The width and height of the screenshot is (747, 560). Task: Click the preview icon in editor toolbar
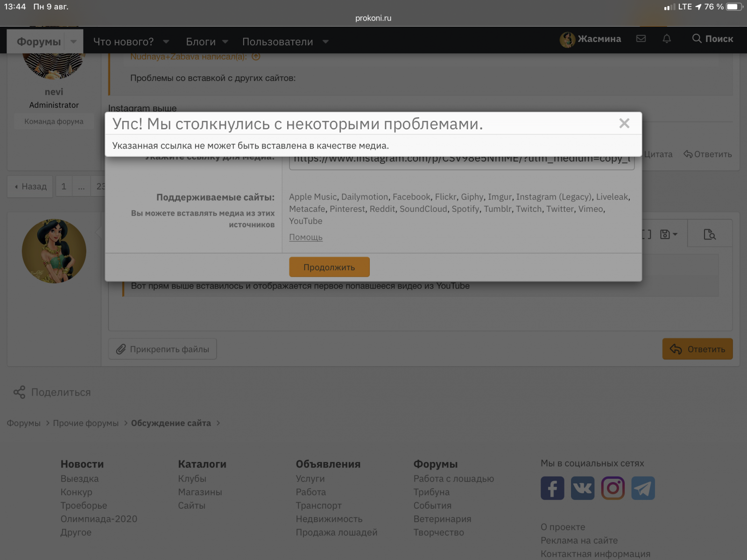point(709,234)
